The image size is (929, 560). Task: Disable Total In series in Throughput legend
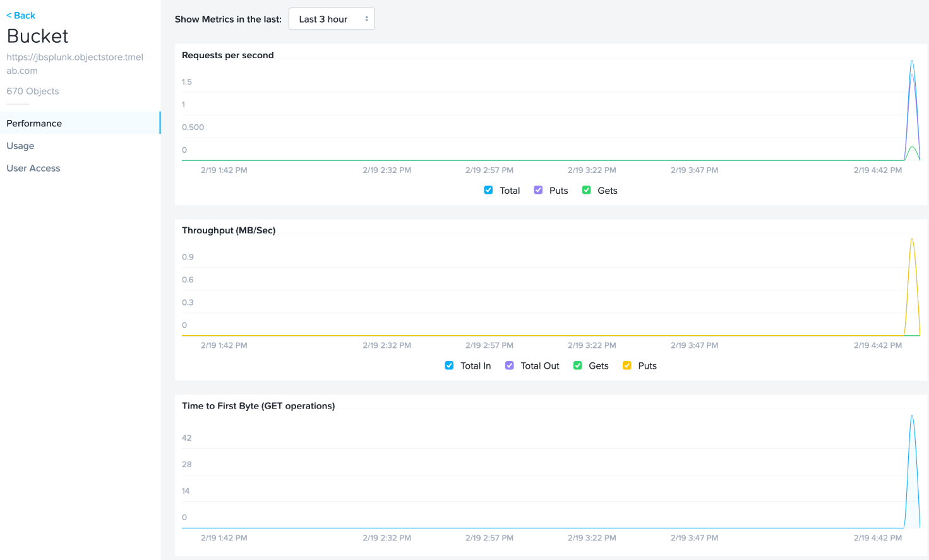[x=449, y=366]
